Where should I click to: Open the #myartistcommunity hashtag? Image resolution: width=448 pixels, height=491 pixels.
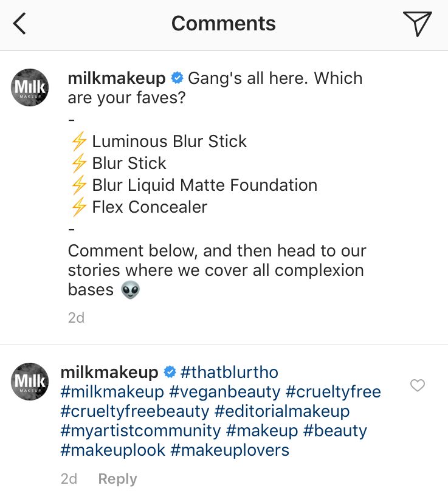141,430
